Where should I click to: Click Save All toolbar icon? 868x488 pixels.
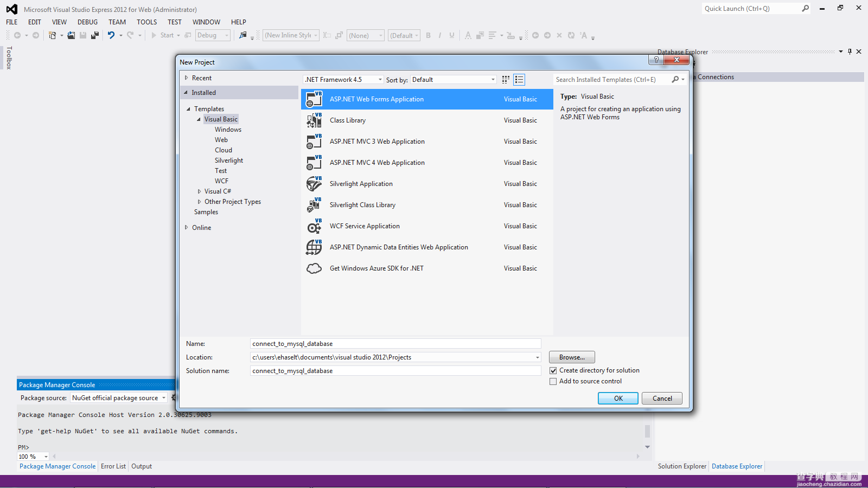(95, 35)
